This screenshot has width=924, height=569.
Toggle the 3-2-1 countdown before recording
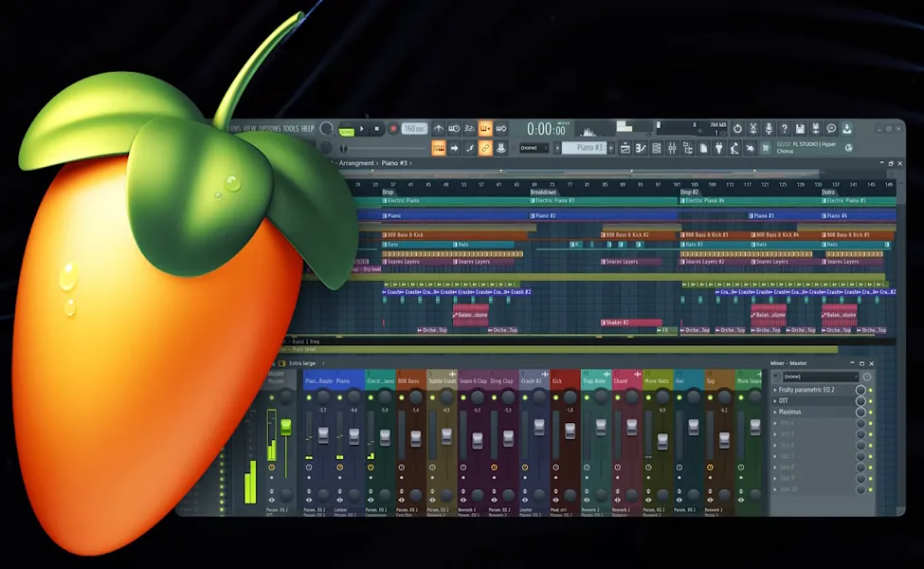[x=470, y=129]
